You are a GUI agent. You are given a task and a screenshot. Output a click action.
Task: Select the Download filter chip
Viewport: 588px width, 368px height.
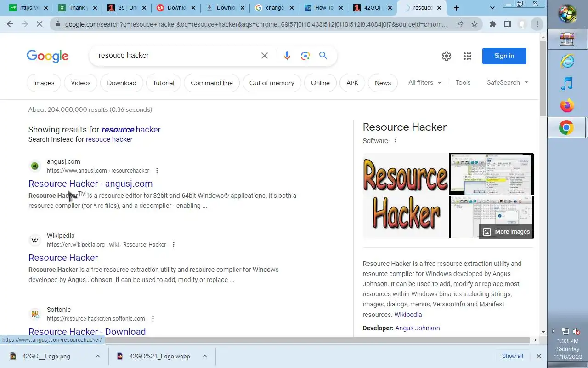pos(122,83)
